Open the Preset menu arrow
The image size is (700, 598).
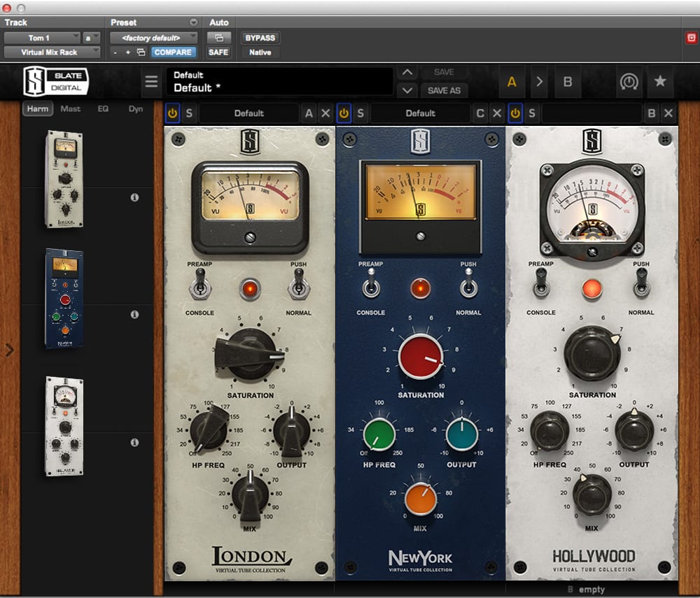pos(193,22)
